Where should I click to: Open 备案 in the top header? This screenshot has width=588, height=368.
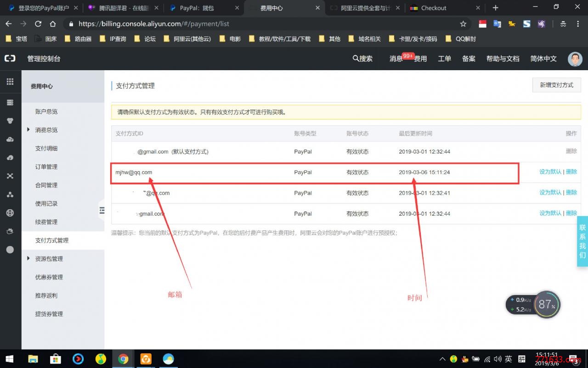pyautogui.click(x=469, y=59)
